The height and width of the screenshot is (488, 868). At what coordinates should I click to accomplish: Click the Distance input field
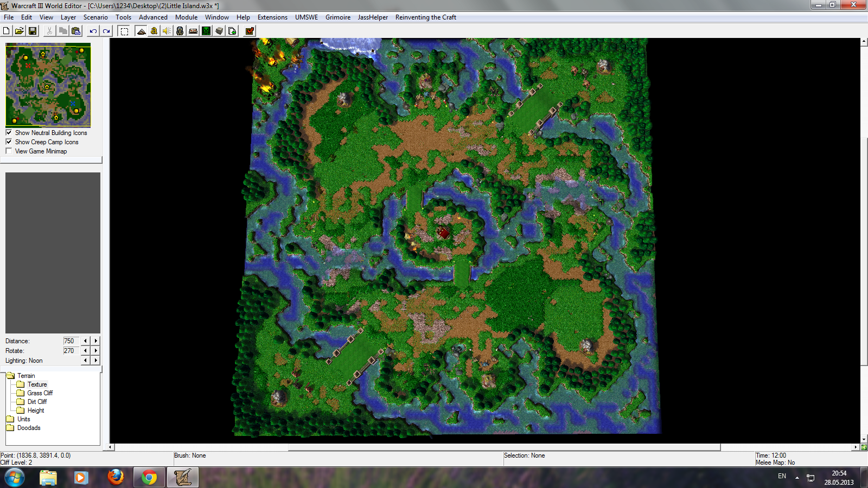pos(71,341)
